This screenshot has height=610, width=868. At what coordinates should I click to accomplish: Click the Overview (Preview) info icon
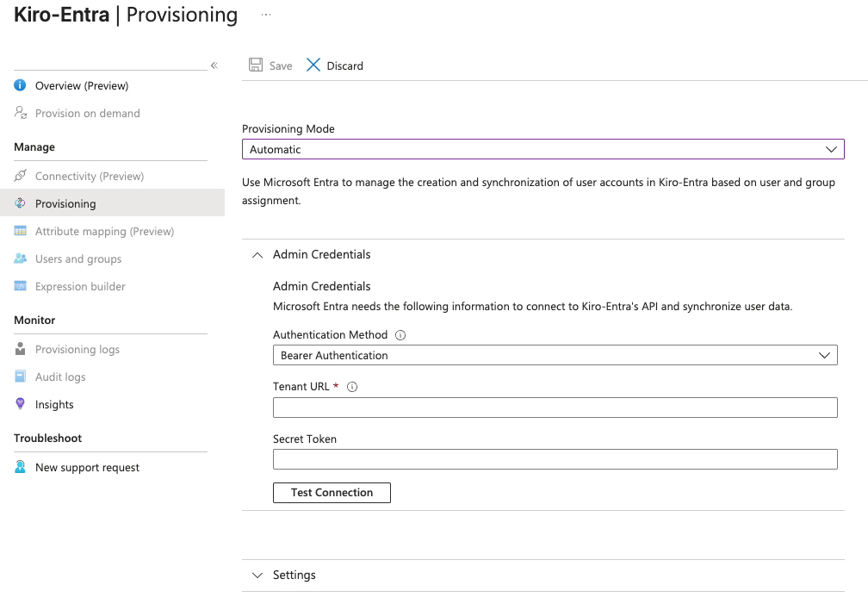(21, 85)
